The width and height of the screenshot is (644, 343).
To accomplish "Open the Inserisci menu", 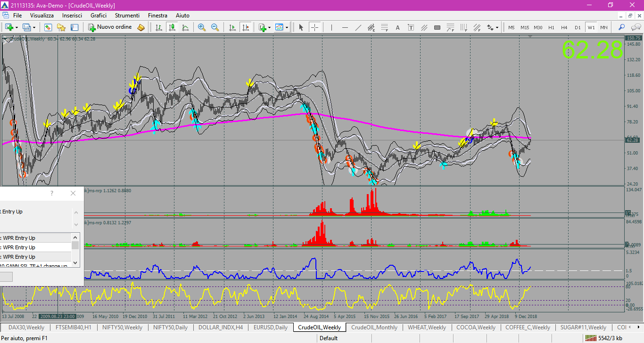I will coord(72,16).
